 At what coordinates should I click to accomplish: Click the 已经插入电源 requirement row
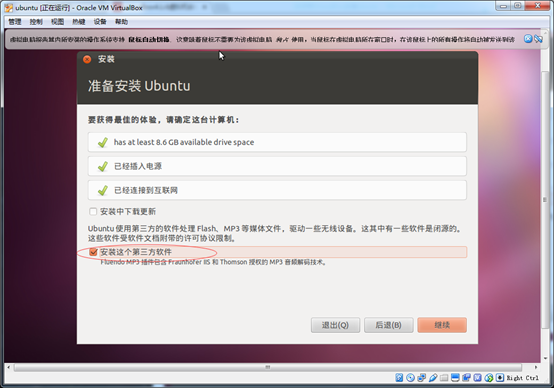(277, 166)
